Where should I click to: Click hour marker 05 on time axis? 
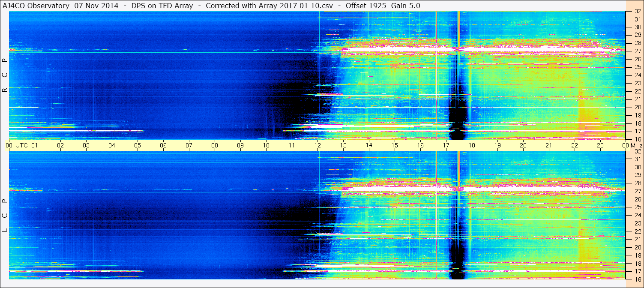pyautogui.click(x=138, y=145)
